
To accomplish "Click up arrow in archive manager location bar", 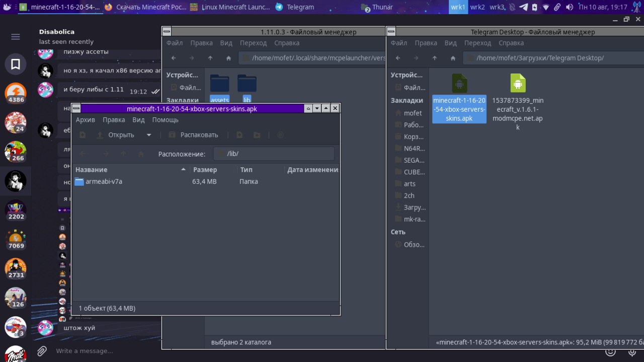I will coord(124,154).
